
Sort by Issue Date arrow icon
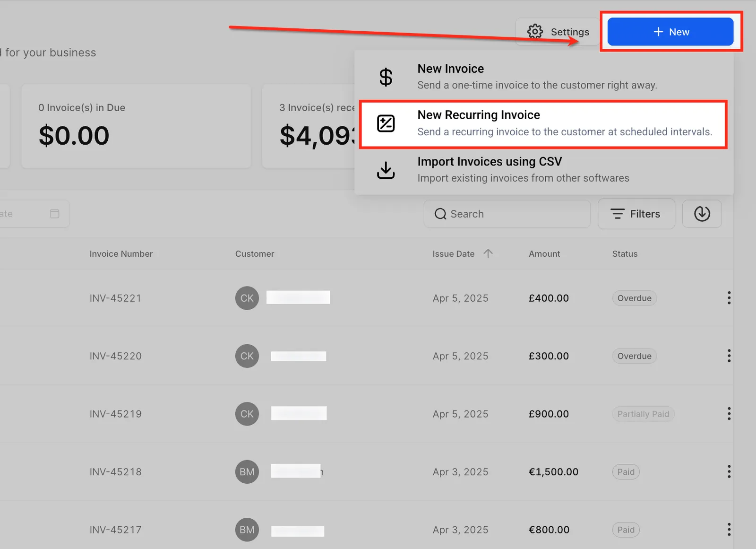pyautogui.click(x=488, y=253)
